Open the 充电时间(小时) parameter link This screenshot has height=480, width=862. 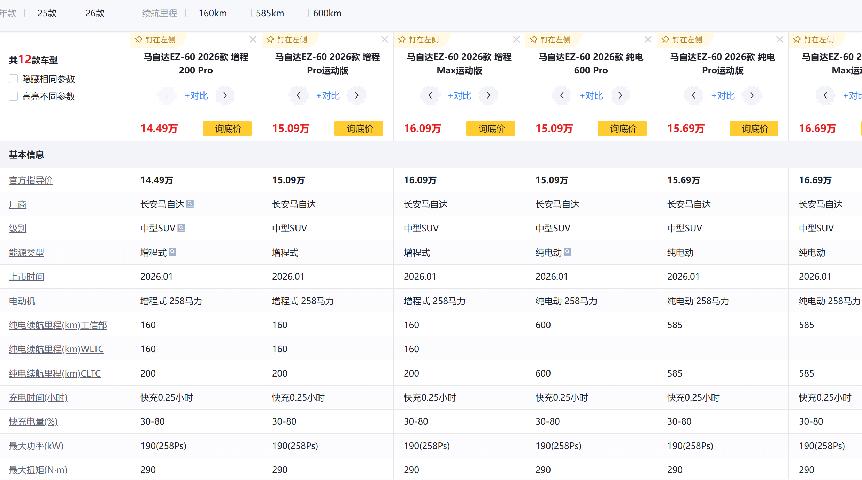coord(38,398)
